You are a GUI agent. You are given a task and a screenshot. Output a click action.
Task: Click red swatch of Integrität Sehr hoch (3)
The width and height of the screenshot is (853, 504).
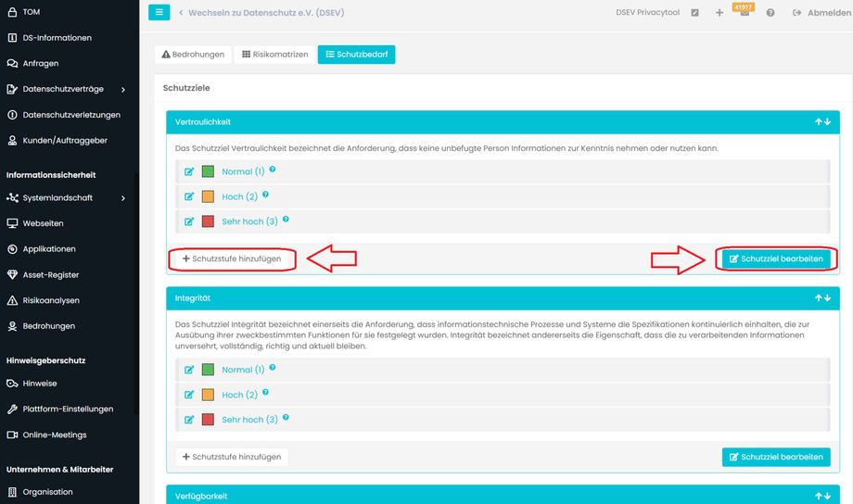click(x=208, y=420)
